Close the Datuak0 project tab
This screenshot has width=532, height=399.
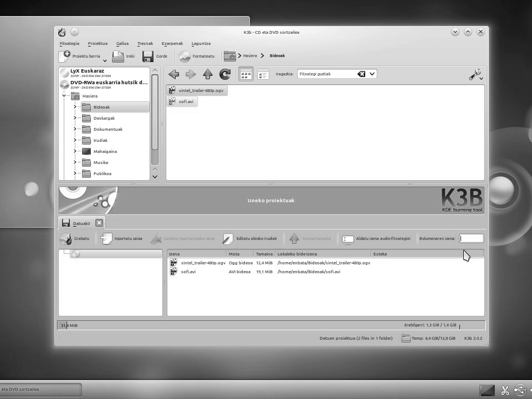tap(99, 223)
